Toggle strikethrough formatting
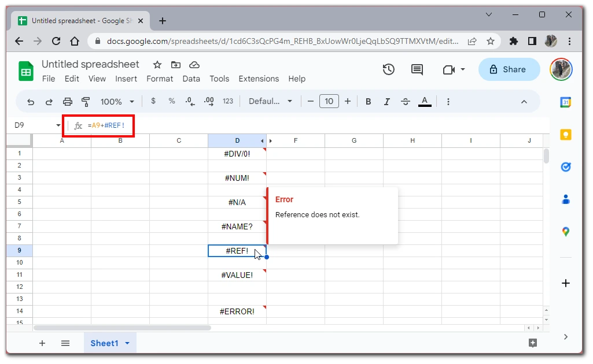The width and height of the screenshot is (593, 364). 405,101
